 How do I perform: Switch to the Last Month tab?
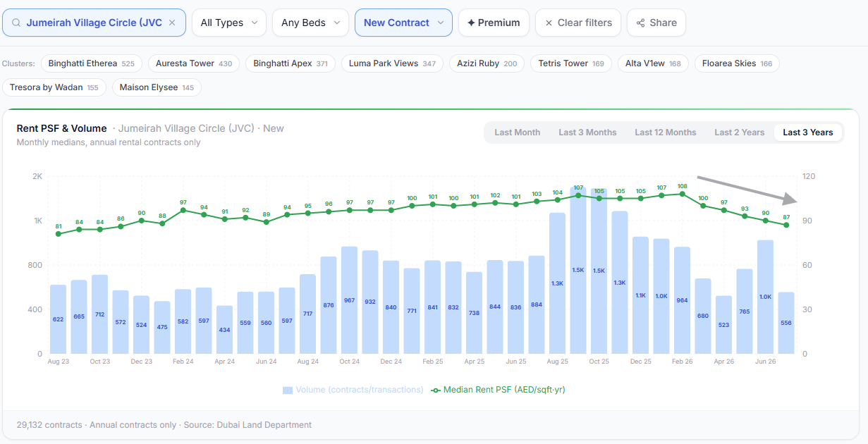click(518, 132)
